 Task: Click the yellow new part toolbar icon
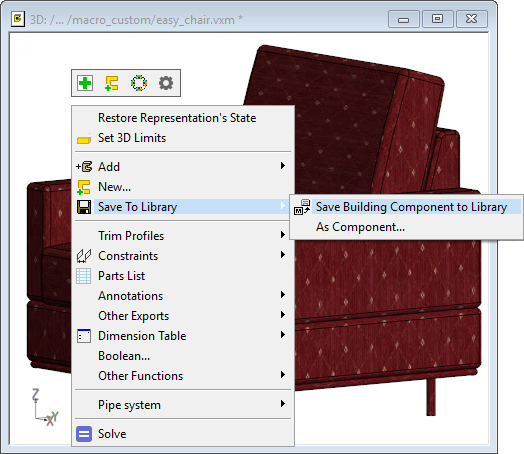[112, 83]
